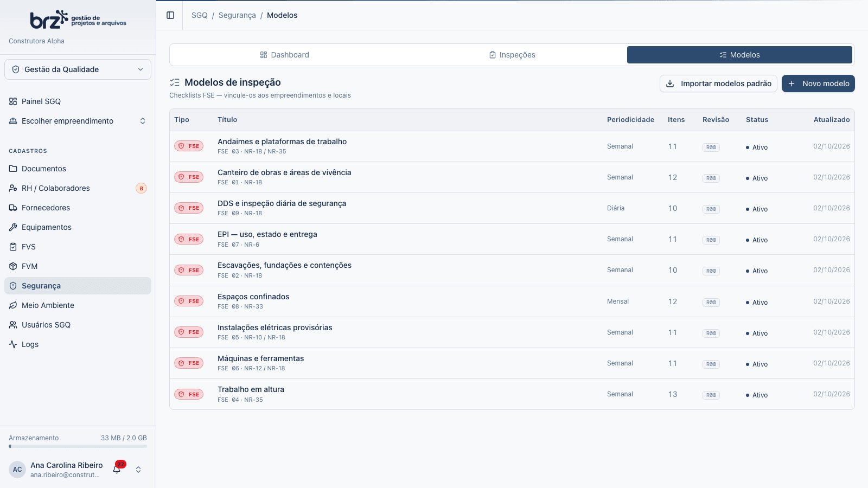
Task: Open the Trabalho em altura model row
Action: click(512, 394)
